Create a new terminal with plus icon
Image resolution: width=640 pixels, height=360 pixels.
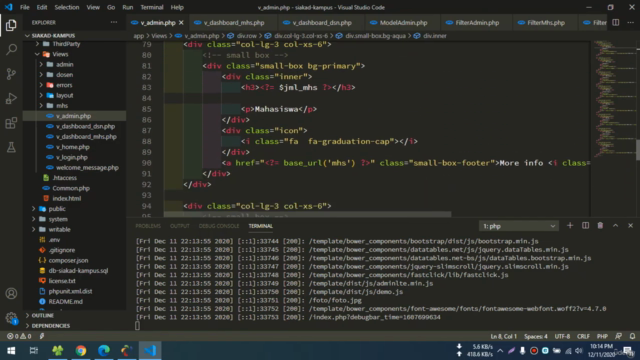(570, 226)
